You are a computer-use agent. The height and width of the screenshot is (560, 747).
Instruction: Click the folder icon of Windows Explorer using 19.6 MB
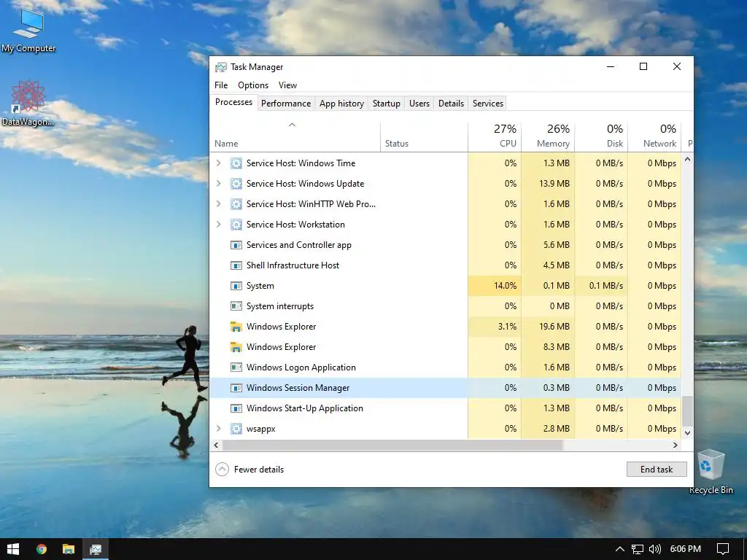[x=236, y=327]
